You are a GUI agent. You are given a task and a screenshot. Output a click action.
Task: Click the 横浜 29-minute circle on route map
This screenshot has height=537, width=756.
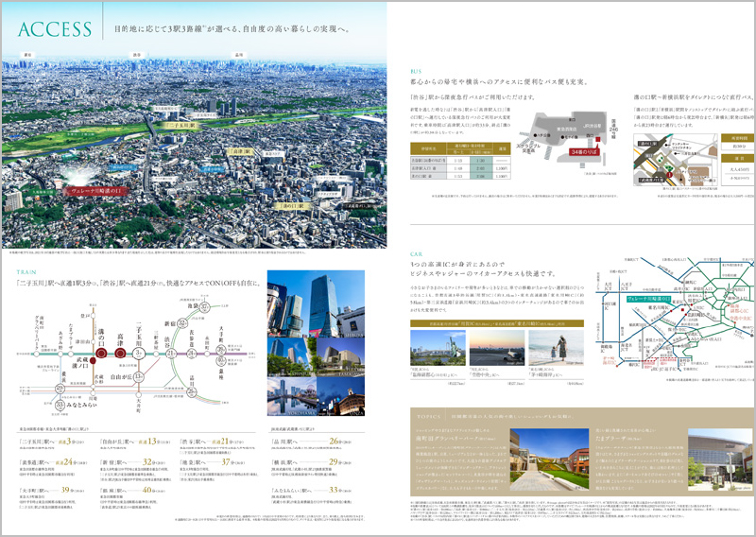60,389
